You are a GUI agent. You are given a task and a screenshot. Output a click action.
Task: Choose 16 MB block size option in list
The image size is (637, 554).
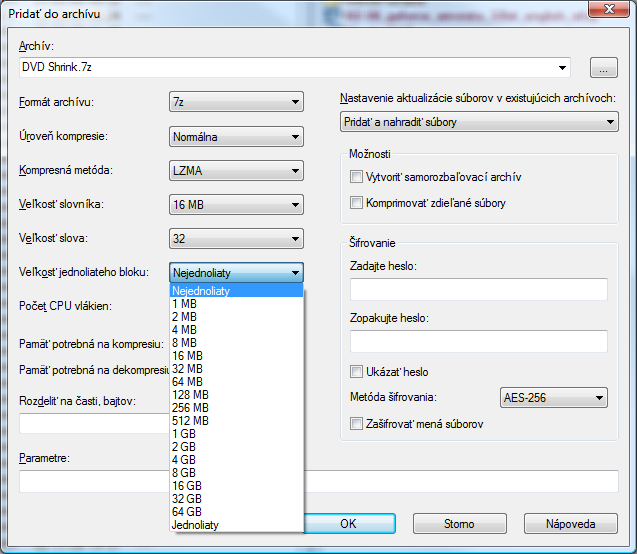click(x=236, y=356)
